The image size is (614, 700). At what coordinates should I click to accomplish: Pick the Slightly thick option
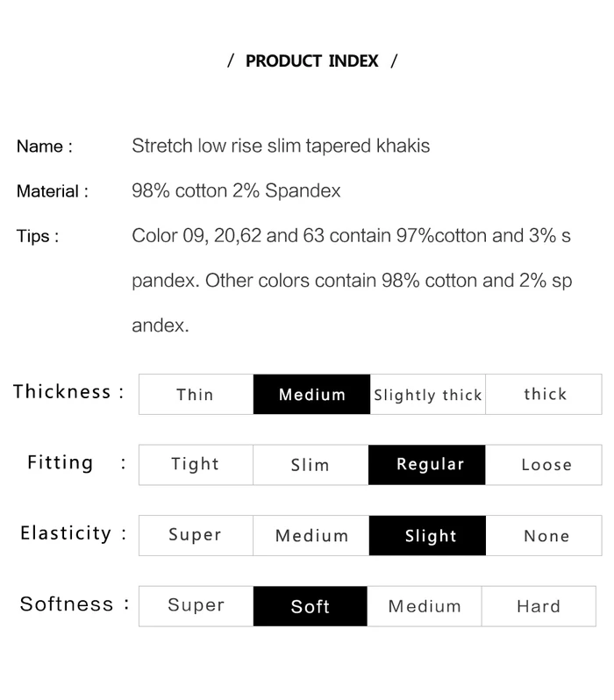coord(427,395)
